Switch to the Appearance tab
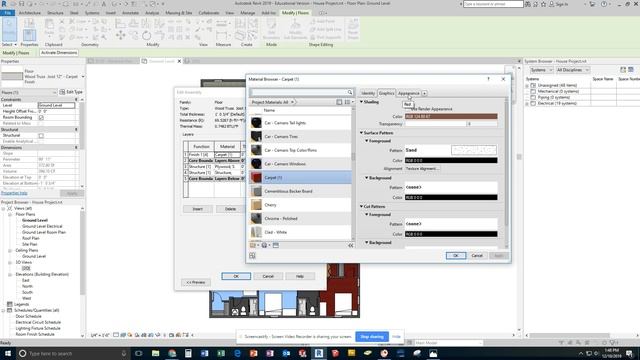The height and width of the screenshot is (360, 640). (x=409, y=93)
